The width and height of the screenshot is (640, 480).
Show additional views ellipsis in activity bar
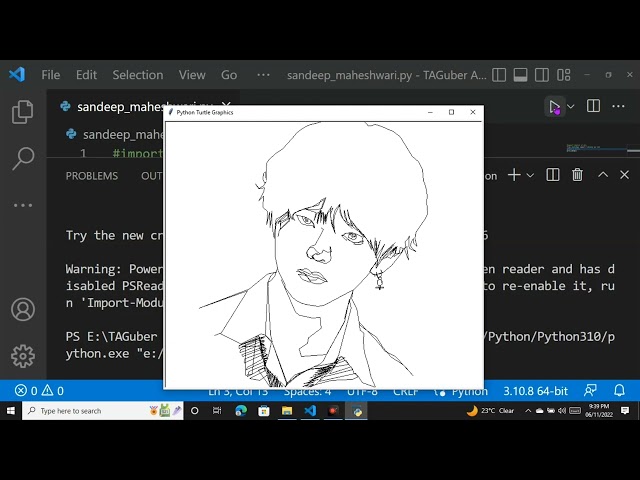[x=23, y=205]
